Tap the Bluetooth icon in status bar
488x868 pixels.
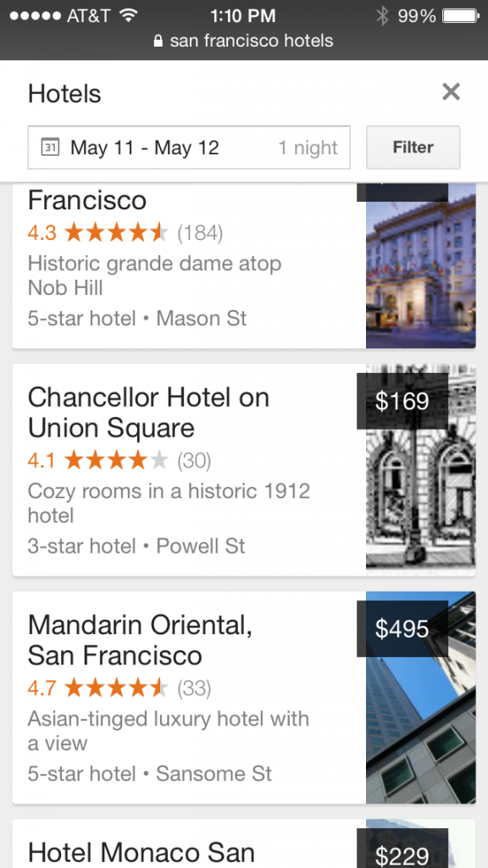coord(382,15)
